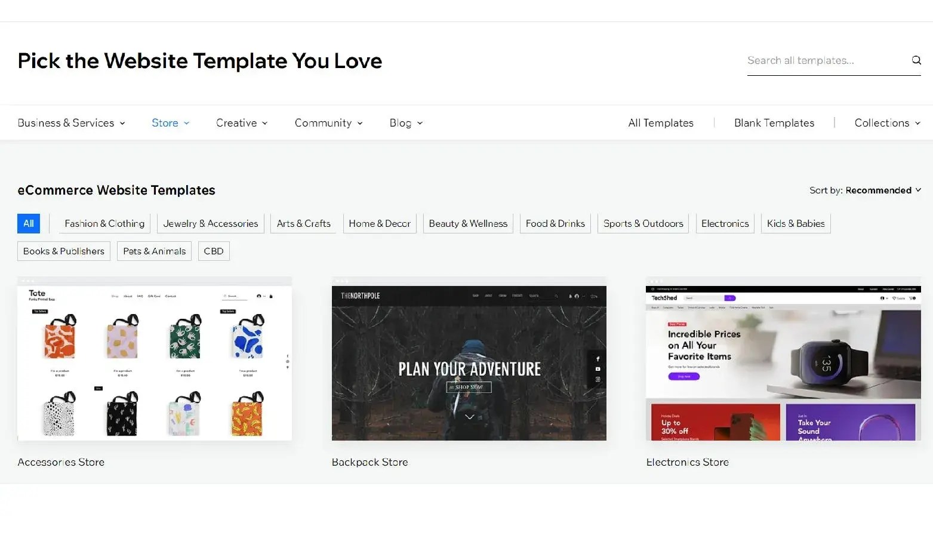Open the Accessories Store template
This screenshot has height=560, width=933.
click(x=154, y=359)
